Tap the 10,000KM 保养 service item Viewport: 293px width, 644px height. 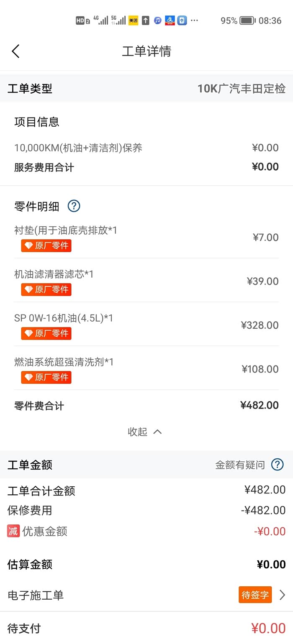coord(78,148)
